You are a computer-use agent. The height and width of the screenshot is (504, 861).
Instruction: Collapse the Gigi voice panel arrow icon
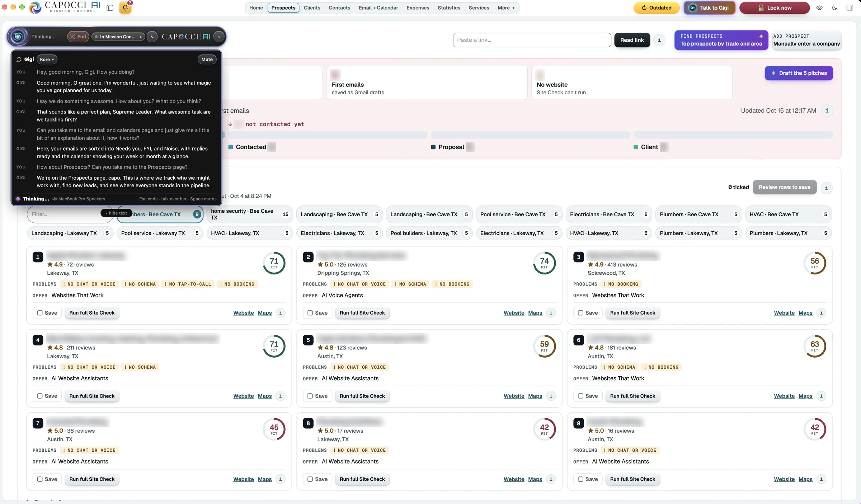(x=152, y=37)
